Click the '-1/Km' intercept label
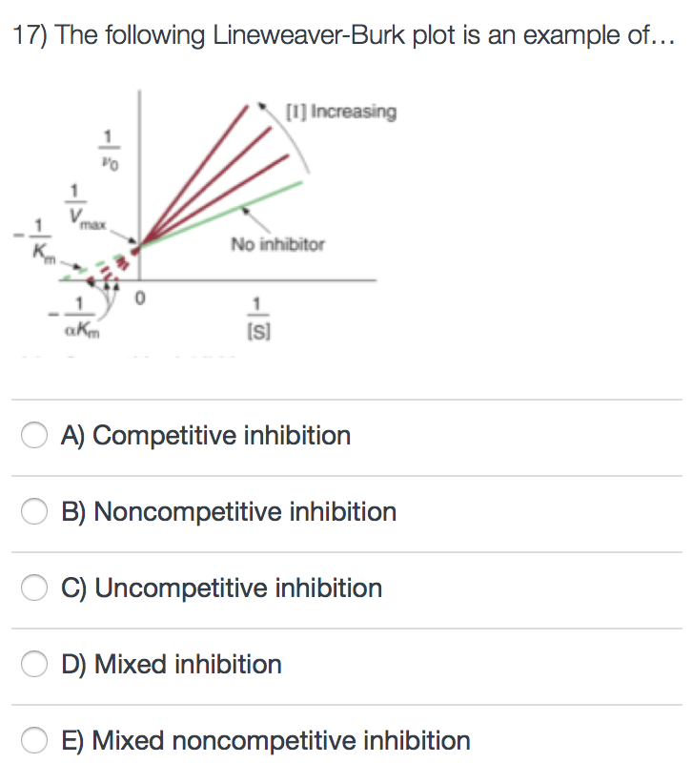Screen dimensions: 692x784 [x=36, y=240]
